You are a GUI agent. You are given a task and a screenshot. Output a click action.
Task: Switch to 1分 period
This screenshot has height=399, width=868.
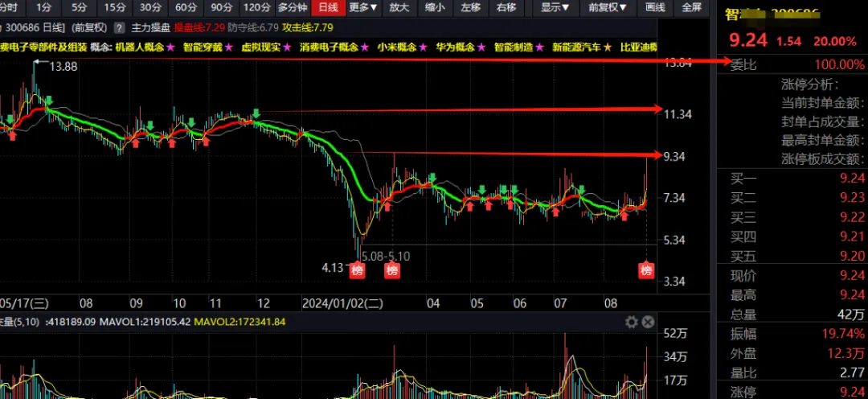[44, 7]
